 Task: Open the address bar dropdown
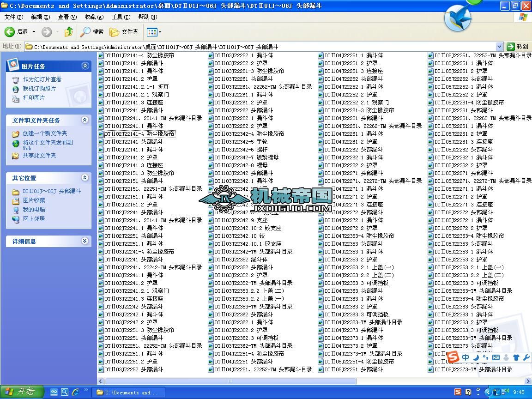click(x=499, y=46)
